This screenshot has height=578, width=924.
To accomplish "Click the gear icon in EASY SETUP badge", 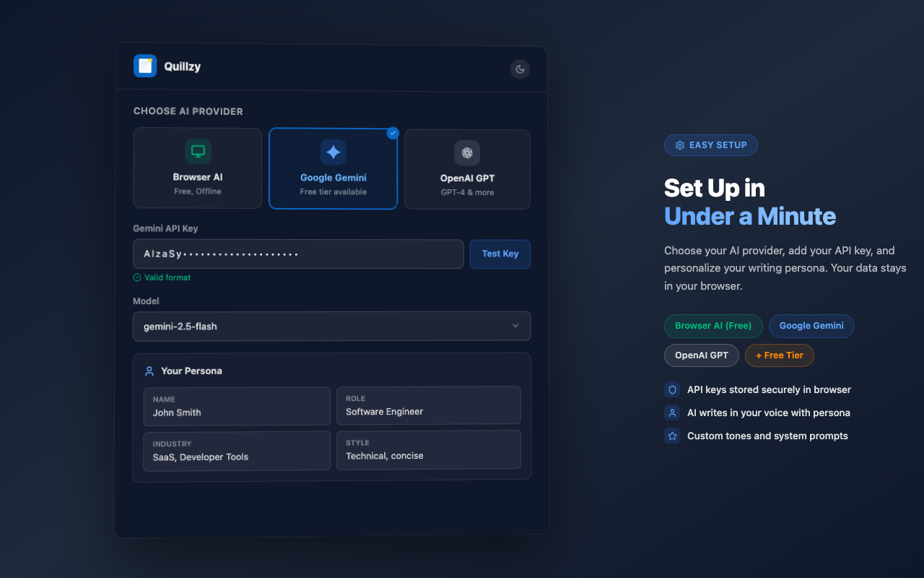I will (679, 145).
